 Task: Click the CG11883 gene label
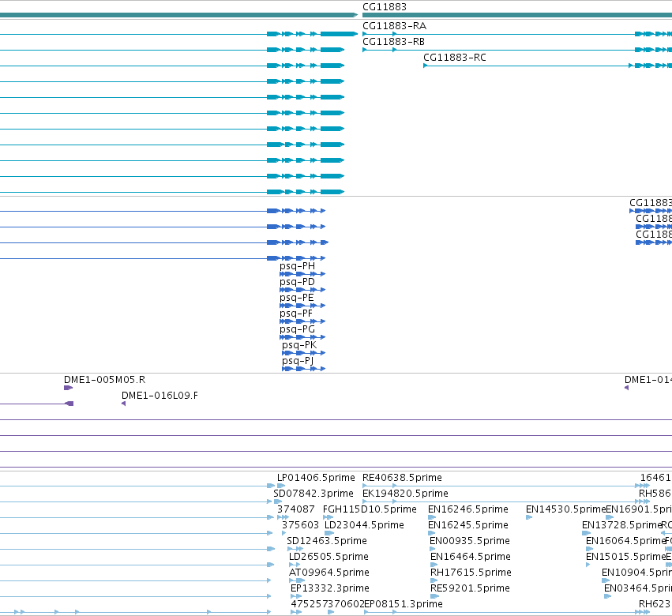(384, 7)
